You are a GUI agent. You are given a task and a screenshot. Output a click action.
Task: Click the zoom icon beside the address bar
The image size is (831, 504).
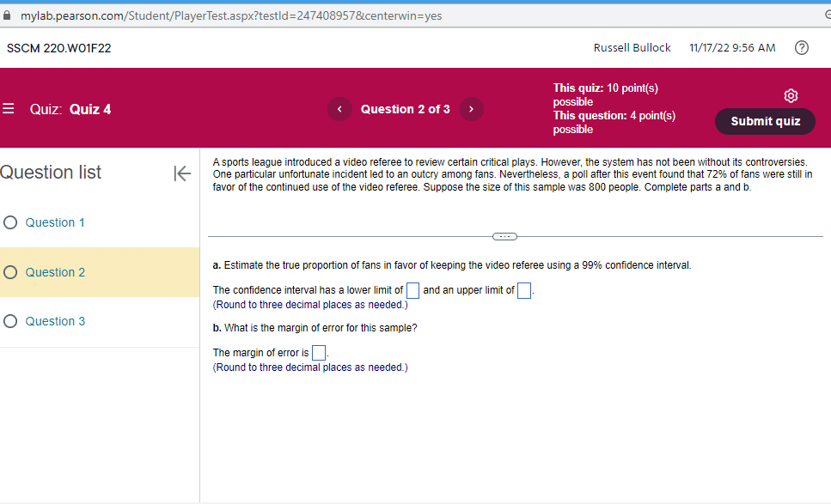point(828,15)
